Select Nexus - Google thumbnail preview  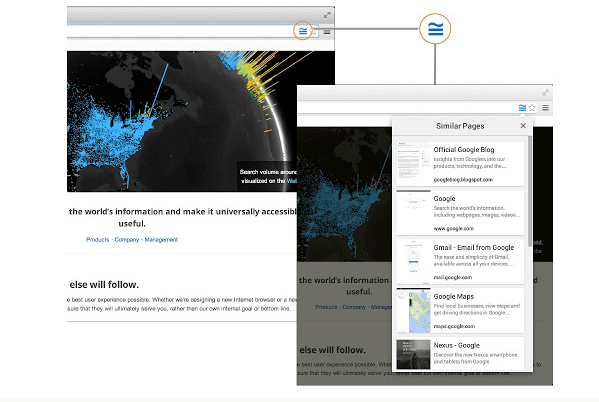[x=413, y=354]
